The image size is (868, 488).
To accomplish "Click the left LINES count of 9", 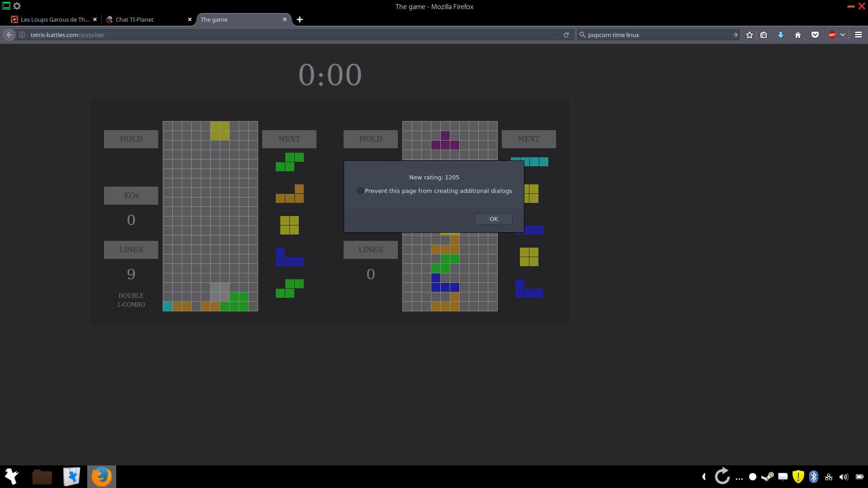I will pos(131,274).
